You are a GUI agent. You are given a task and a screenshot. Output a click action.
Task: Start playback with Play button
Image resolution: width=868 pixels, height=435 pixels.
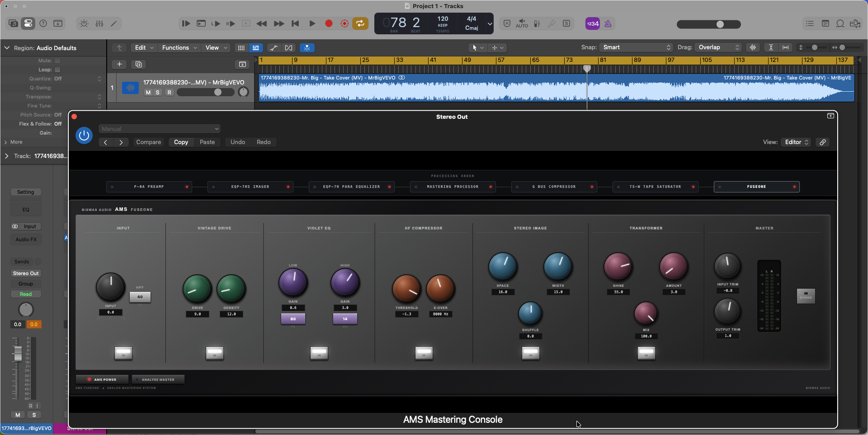coord(312,23)
